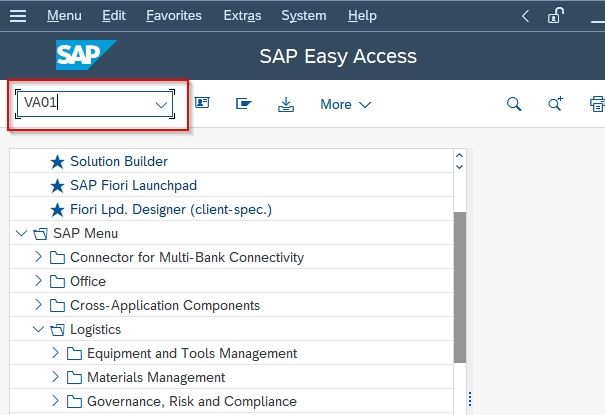Open the Favorites menu

pos(174,15)
